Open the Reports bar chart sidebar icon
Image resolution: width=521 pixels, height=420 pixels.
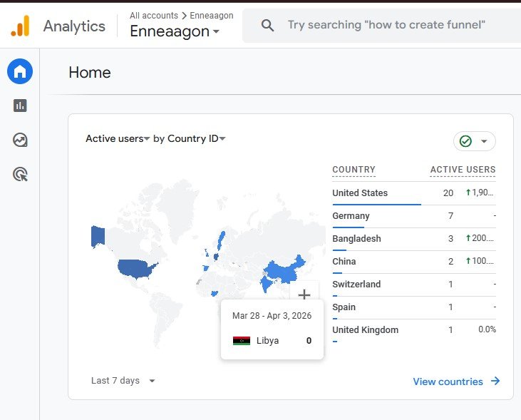coord(20,106)
